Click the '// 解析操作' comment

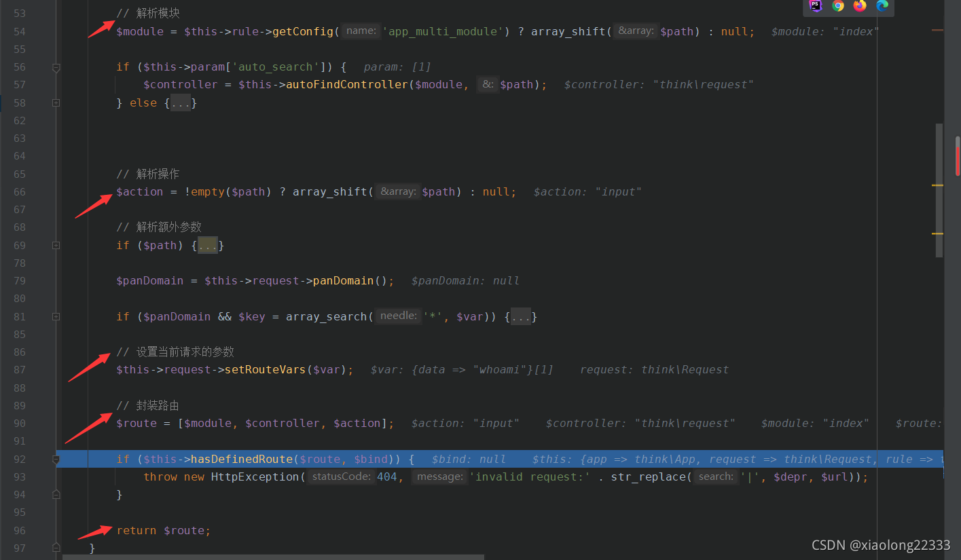tap(148, 174)
